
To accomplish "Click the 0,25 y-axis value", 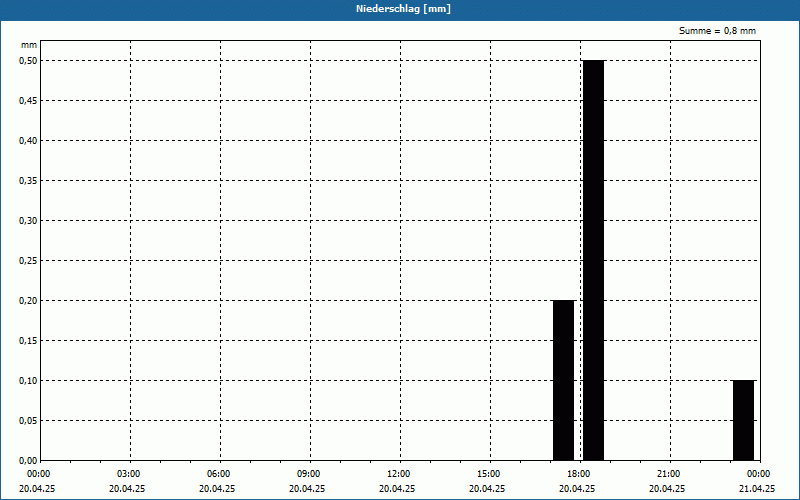I will coord(28,261).
